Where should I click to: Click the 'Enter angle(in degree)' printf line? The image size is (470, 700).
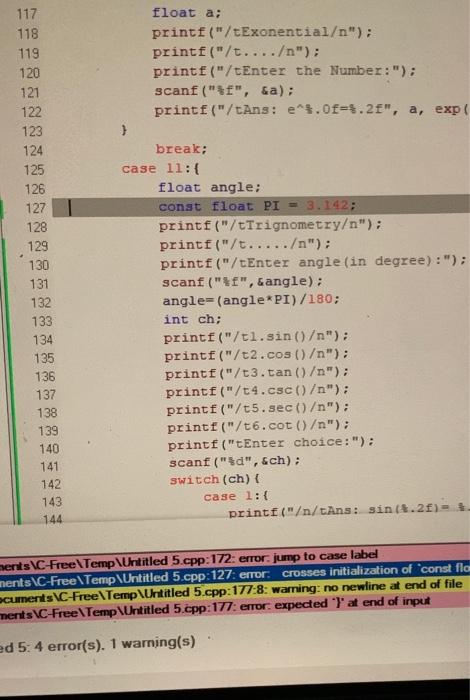pyautogui.click(x=313, y=262)
